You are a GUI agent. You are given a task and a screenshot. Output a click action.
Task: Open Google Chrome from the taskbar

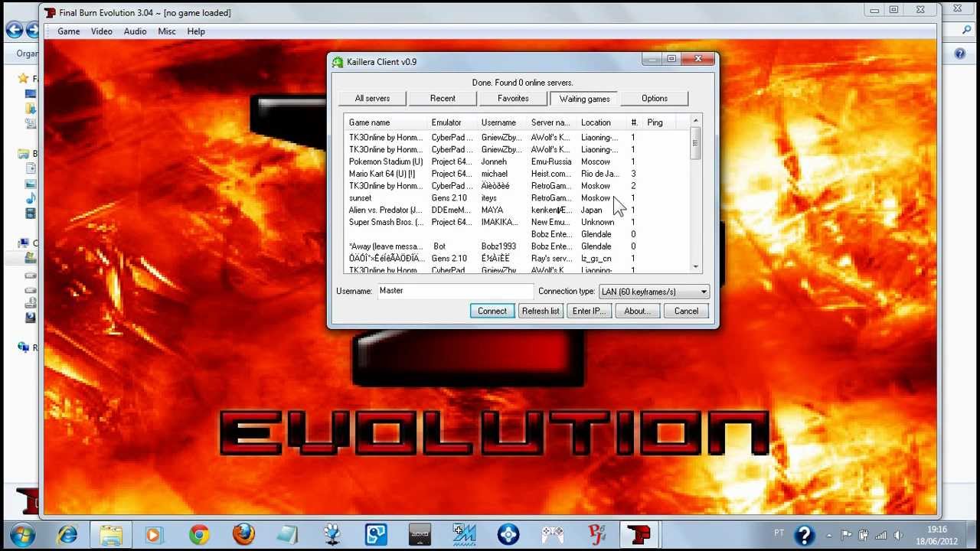[x=199, y=534]
